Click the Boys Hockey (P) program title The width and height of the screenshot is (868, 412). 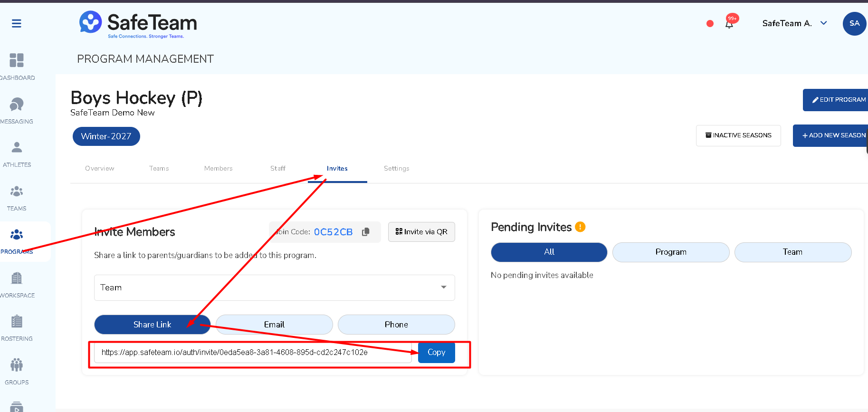[136, 98]
